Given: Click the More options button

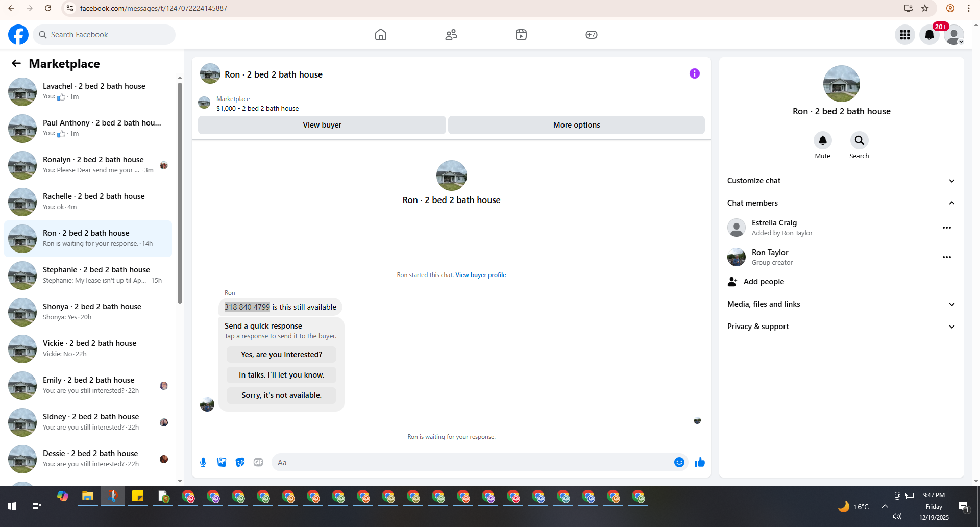Looking at the screenshot, I should tap(576, 125).
